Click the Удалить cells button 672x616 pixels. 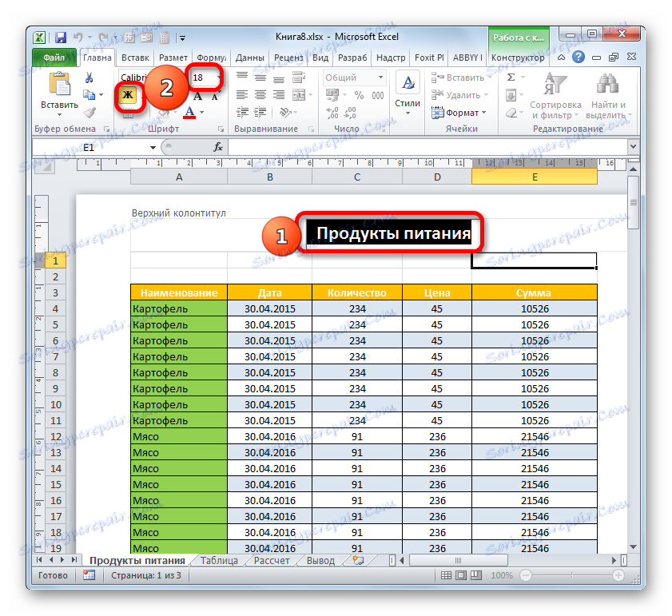pyautogui.click(x=459, y=95)
